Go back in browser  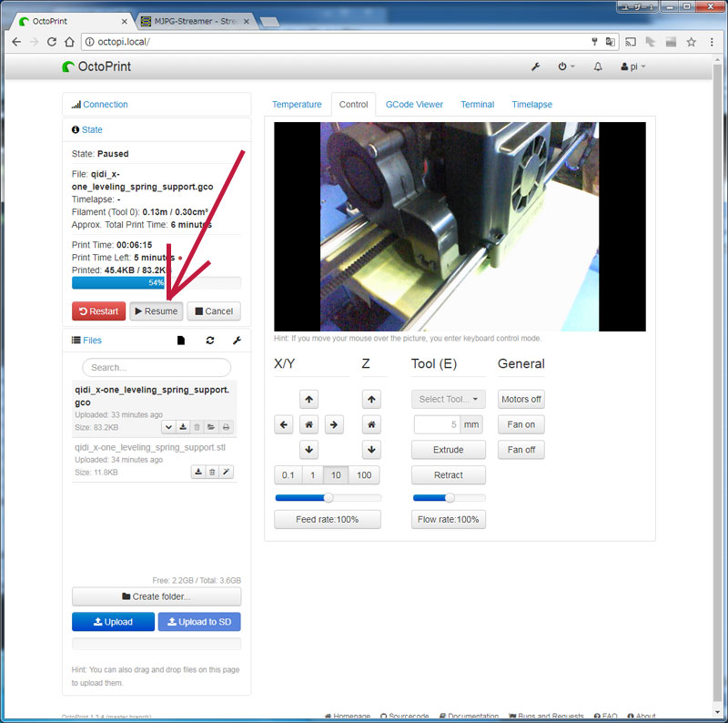[16, 42]
